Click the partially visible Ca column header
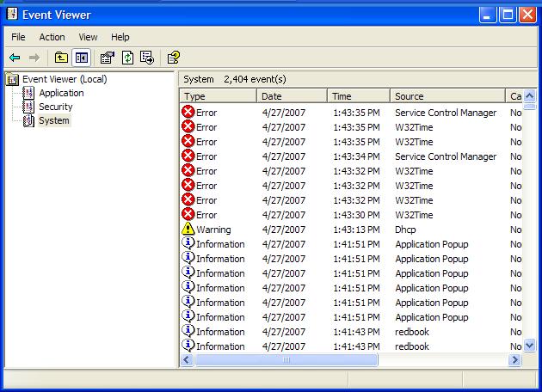542x392 pixels. (x=514, y=96)
